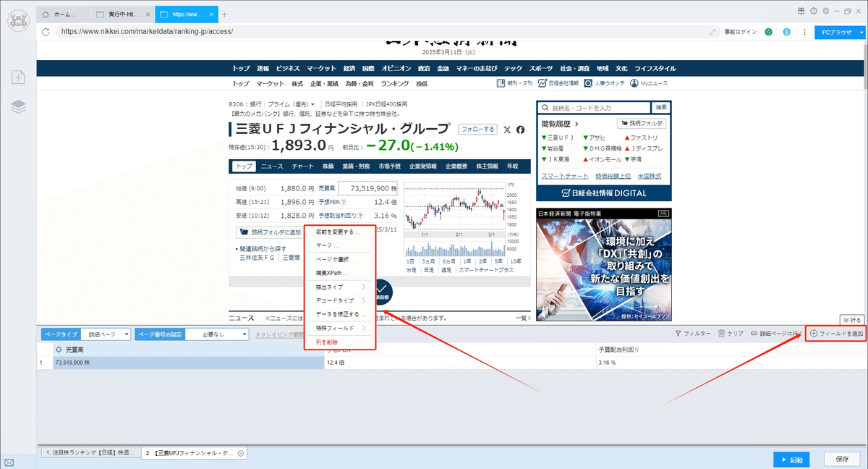Open 人事ウオッチ search icon link

[x=589, y=83]
